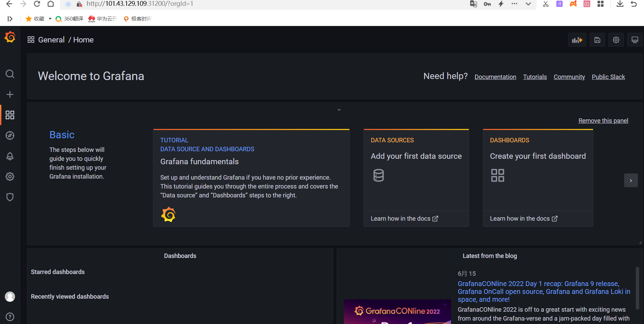Click the password key icon in address bar

coord(487,4)
